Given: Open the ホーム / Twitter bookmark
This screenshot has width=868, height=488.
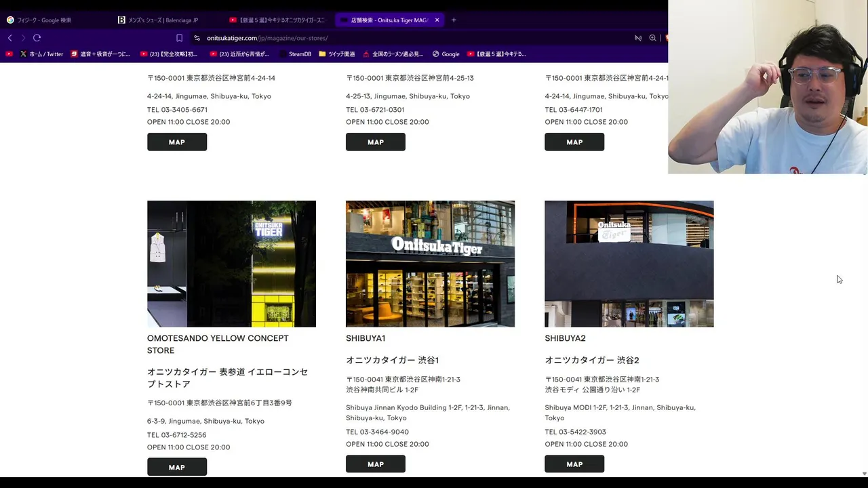Looking at the screenshot, I should pos(41,54).
